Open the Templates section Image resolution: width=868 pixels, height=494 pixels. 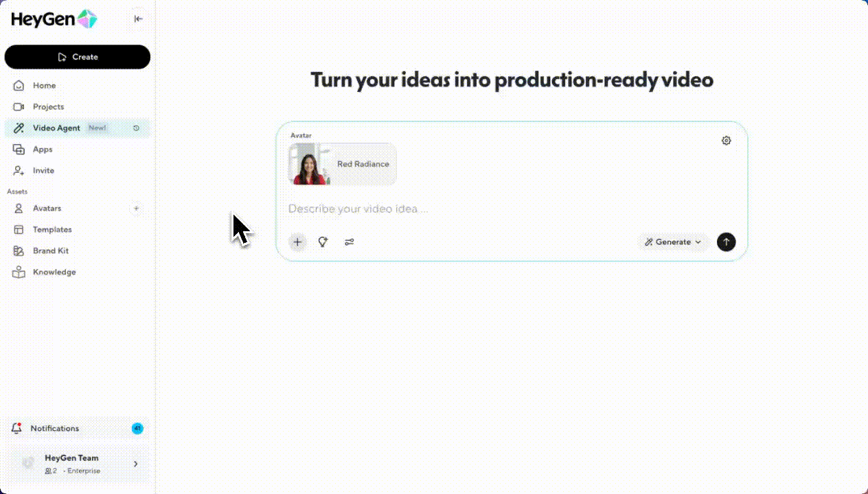pyautogui.click(x=52, y=230)
